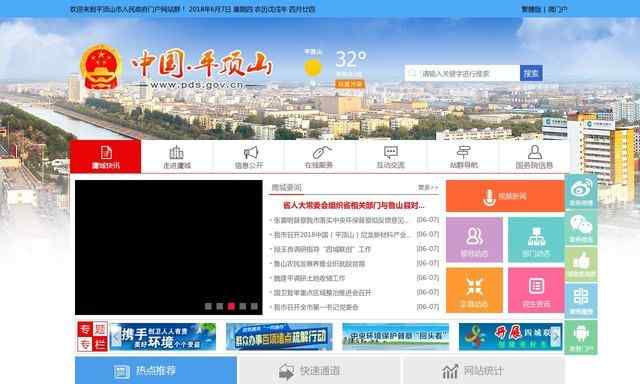Screen dimensions: 640x384
Task: Switch to the 网站统计 tab
Action: point(484,371)
